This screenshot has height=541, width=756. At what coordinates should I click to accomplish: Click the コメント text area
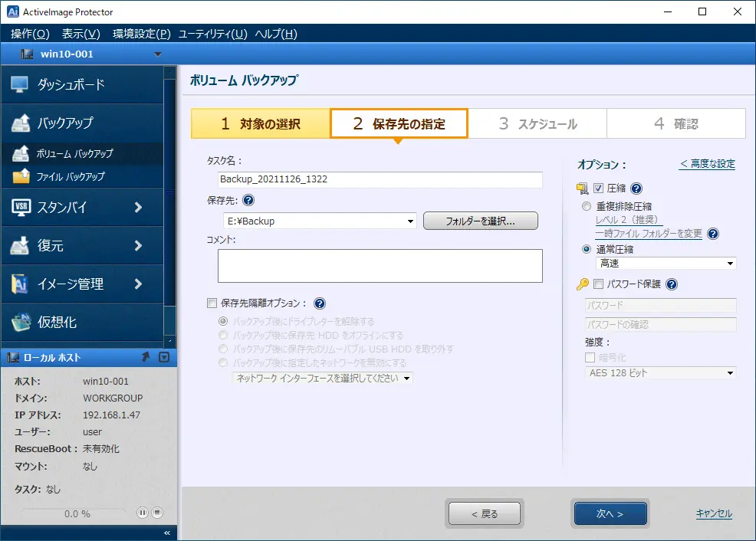380,266
